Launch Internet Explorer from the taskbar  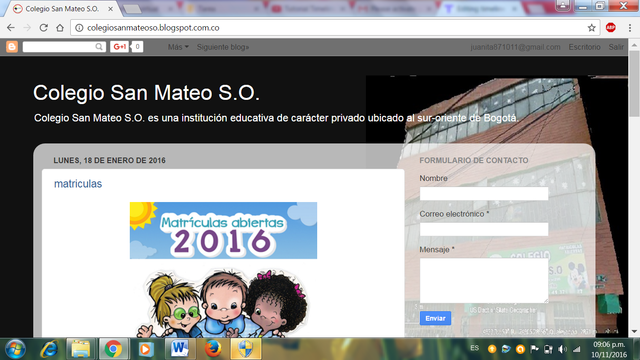[49, 349]
